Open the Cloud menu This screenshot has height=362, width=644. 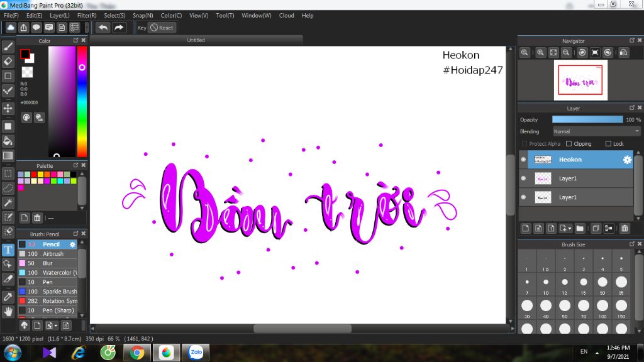(x=286, y=16)
